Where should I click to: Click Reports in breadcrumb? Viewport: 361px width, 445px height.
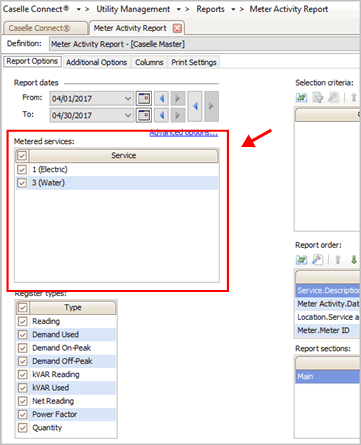click(x=210, y=9)
